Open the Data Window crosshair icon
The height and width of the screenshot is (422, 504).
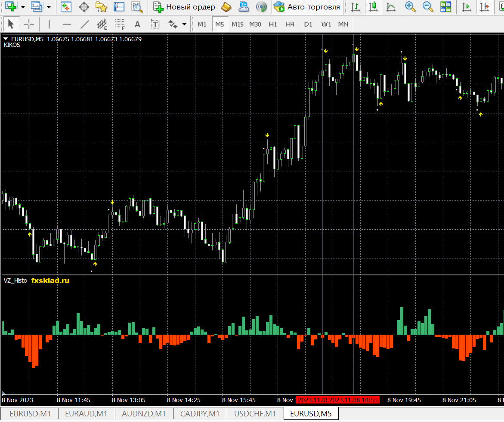tap(84, 7)
